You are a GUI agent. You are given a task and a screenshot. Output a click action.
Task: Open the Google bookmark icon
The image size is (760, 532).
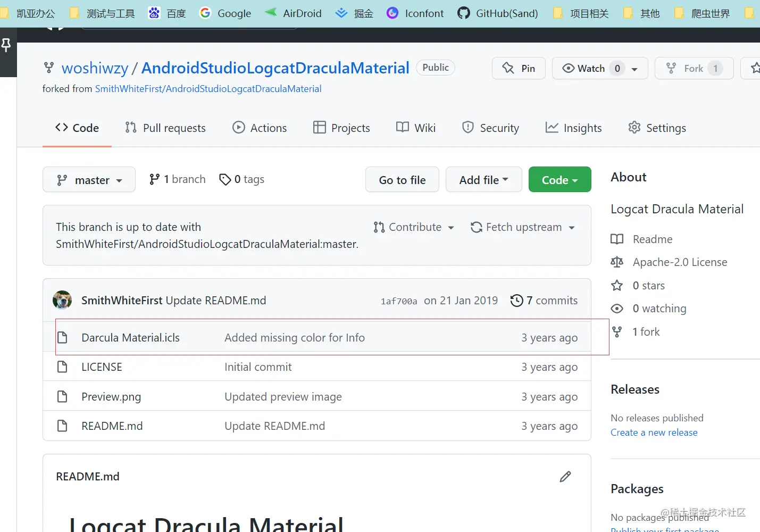[x=205, y=13]
